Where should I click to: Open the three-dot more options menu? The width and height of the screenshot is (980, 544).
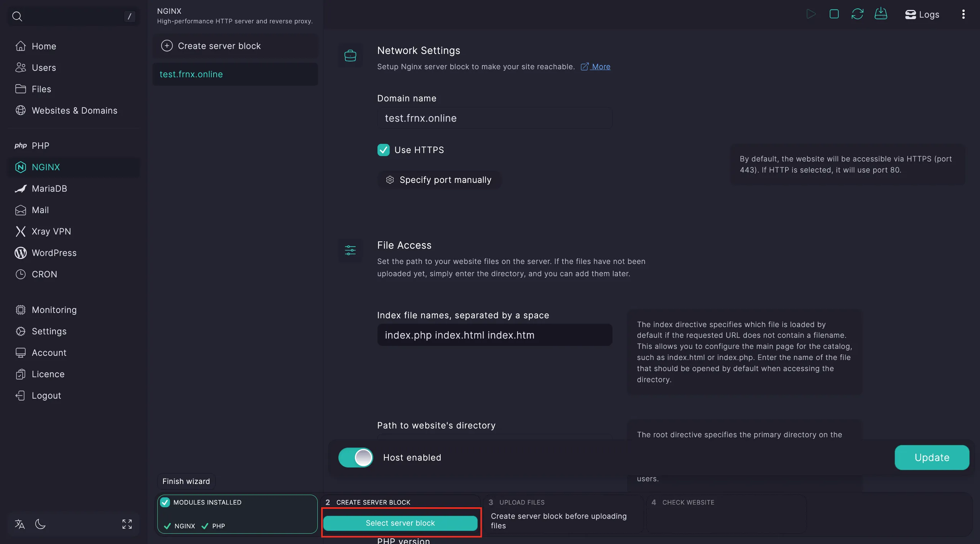coord(964,14)
